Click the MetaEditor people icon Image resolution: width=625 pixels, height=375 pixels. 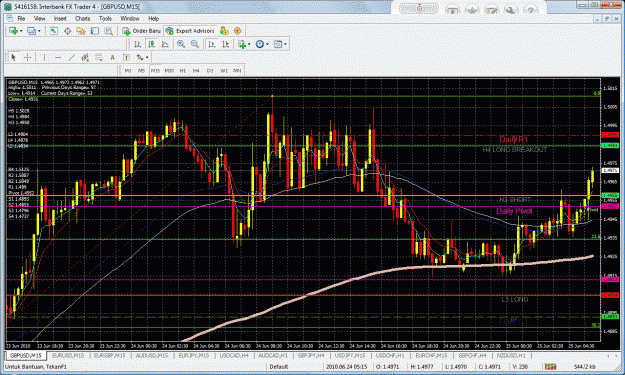[224, 31]
